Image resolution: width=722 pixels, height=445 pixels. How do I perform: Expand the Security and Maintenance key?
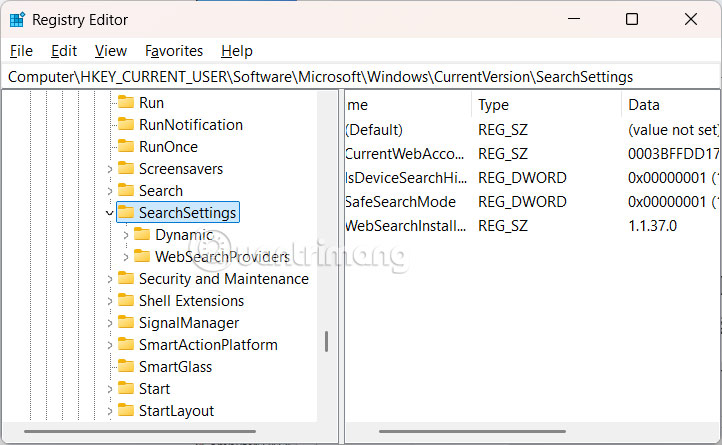point(110,279)
